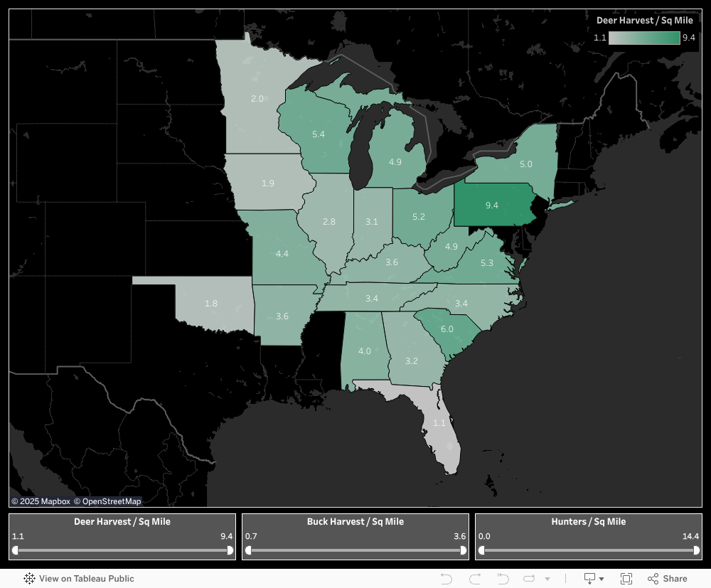Click the Revert icon in toolbar
Screen dimensions: 711x588
[x=503, y=579]
